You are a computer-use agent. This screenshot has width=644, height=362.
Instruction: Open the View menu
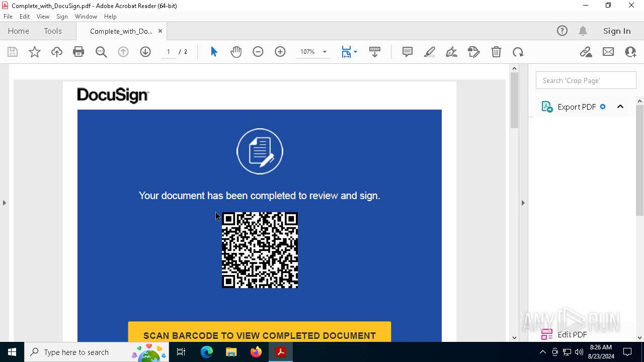[x=43, y=17]
